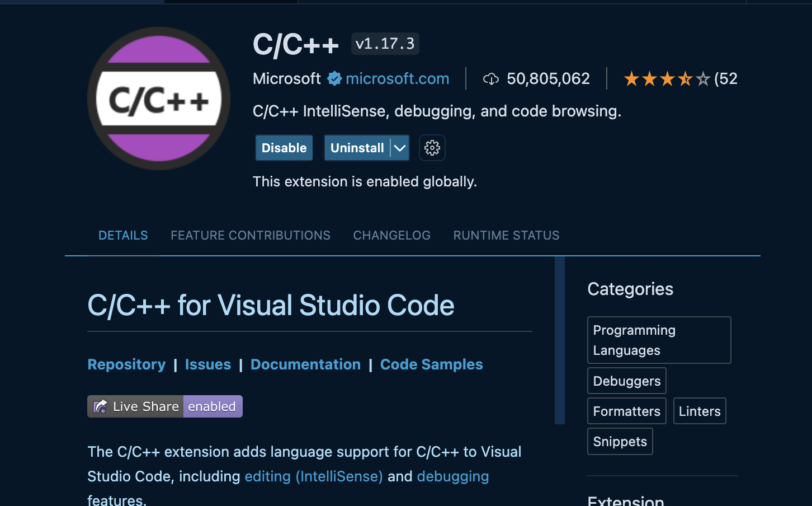The height and width of the screenshot is (506, 812).
Task: Open the Code Samples link
Action: point(432,364)
